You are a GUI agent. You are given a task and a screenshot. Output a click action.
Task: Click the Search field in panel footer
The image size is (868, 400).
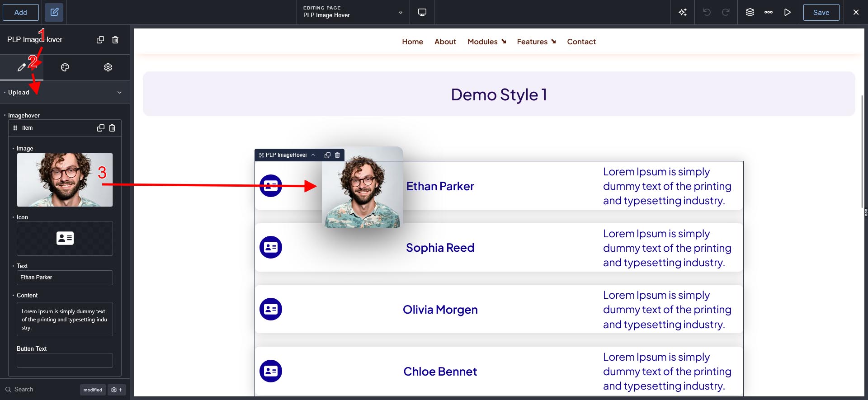tap(41, 389)
